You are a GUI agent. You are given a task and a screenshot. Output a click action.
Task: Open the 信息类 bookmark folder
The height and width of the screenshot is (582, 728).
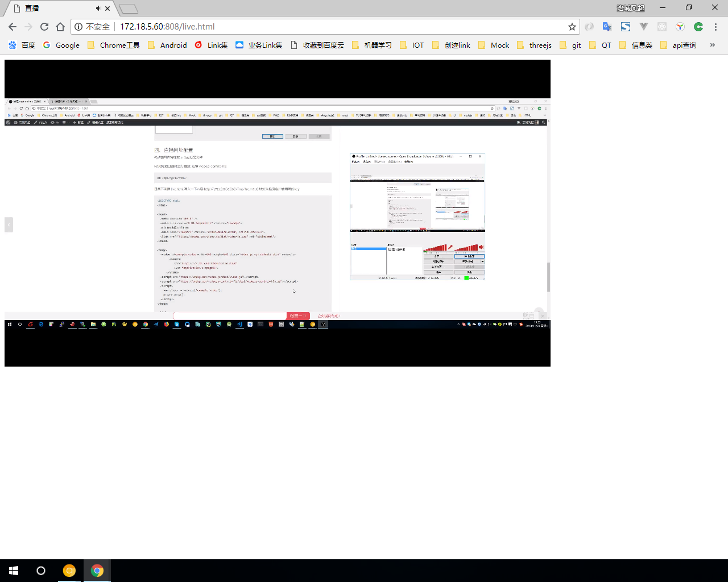(x=636, y=45)
